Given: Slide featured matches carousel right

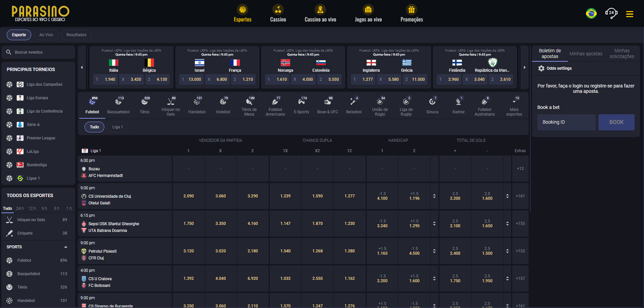Looking at the screenshot, I should (525, 67).
